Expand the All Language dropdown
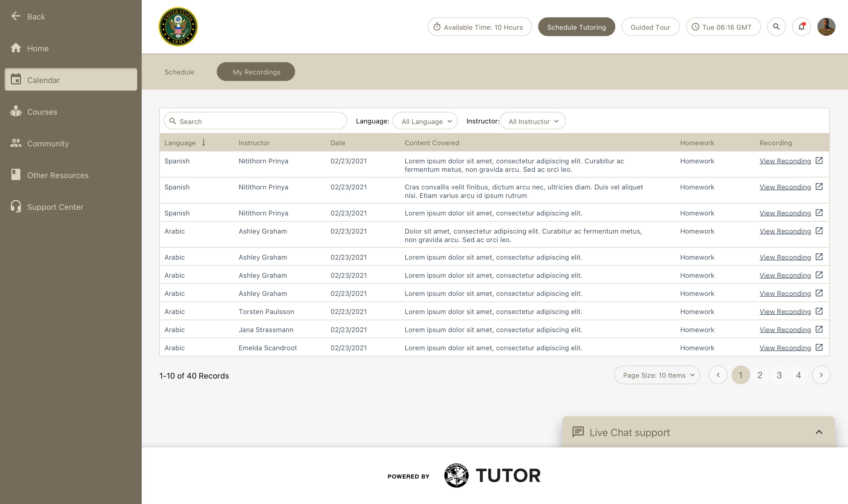This screenshot has height=504, width=848. [425, 121]
